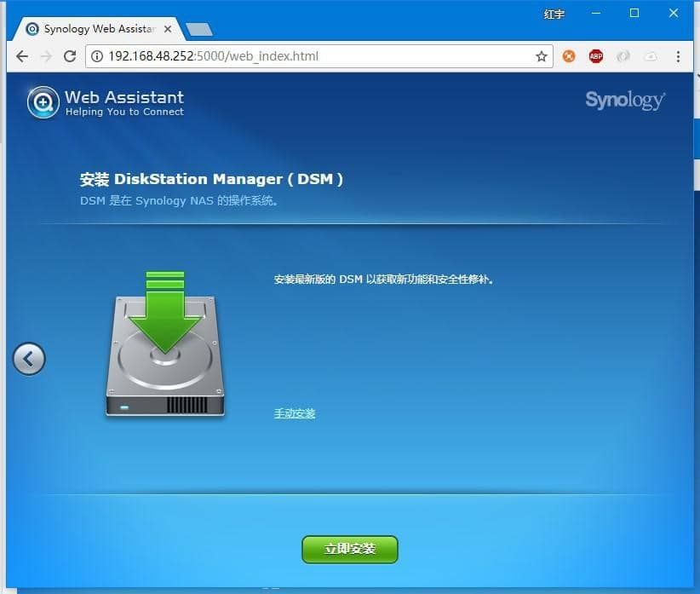Viewport: 700px width, 594px height.
Task: Reload the current page
Action: click(70, 56)
